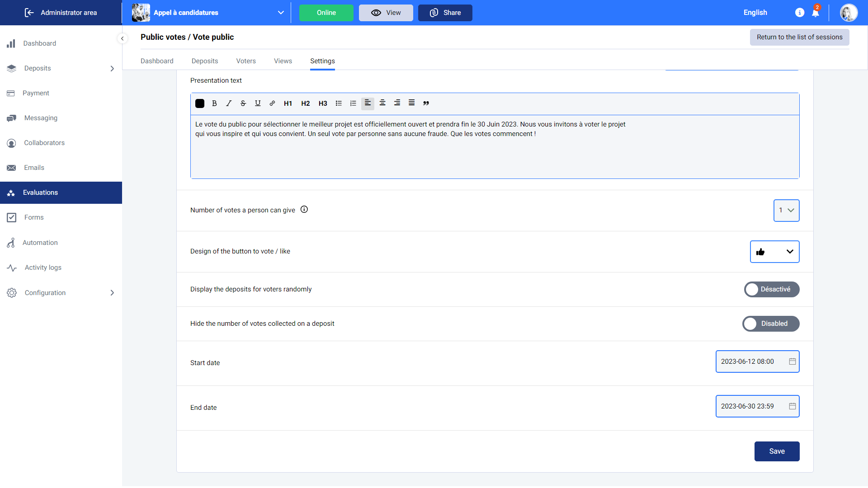
Task: Click the info icon beside votes label
Action: click(x=304, y=210)
